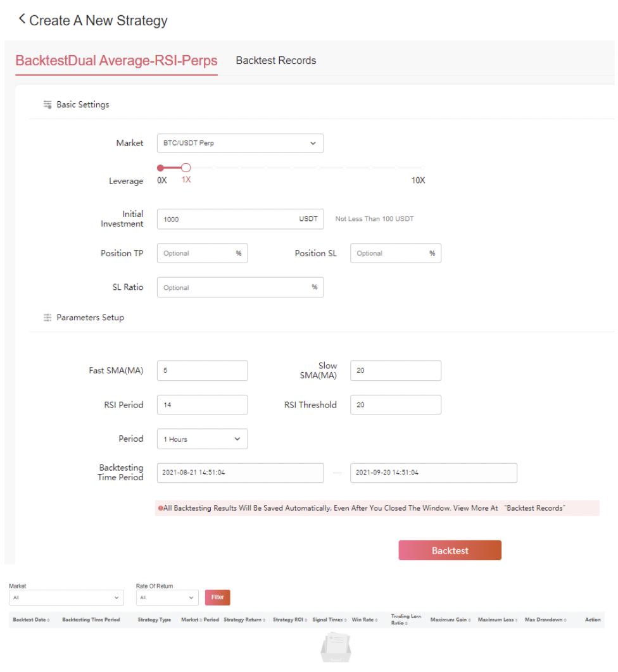Sort by Win Rate column arrows
The height and width of the screenshot is (672, 618).
pyautogui.click(x=377, y=620)
